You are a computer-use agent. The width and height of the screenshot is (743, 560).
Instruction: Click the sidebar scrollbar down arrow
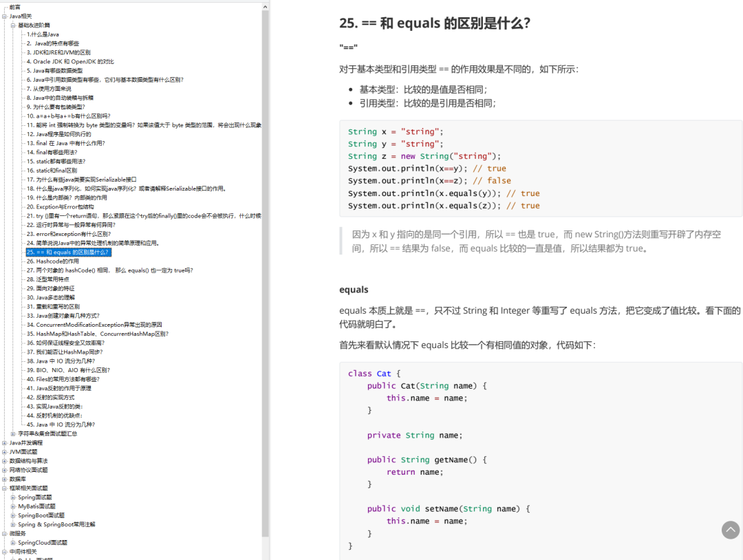pos(265,554)
